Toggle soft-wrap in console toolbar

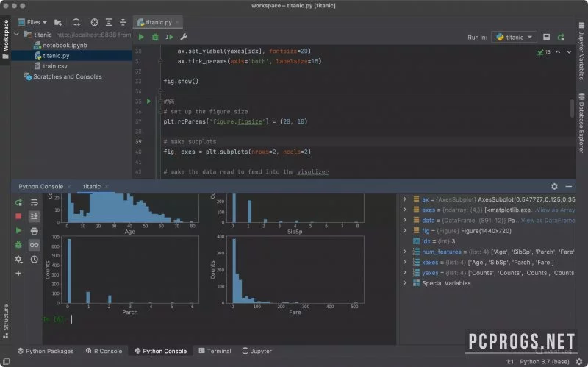coord(34,203)
